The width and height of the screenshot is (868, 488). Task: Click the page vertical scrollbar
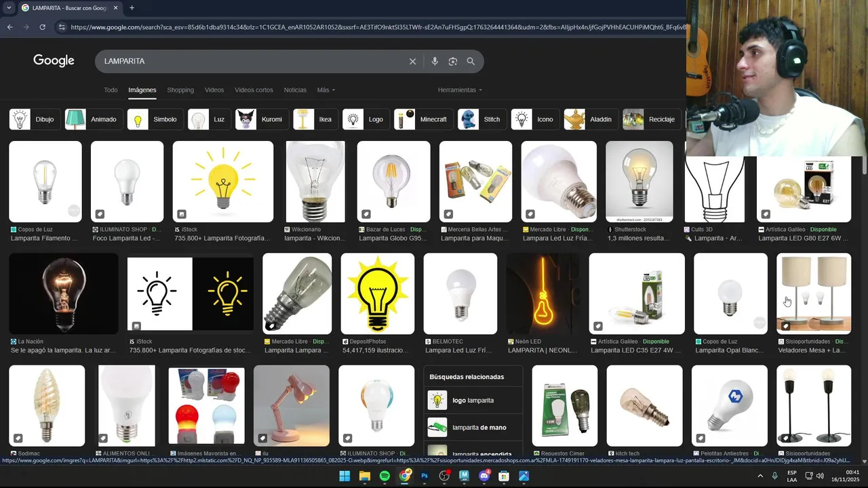click(864, 165)
